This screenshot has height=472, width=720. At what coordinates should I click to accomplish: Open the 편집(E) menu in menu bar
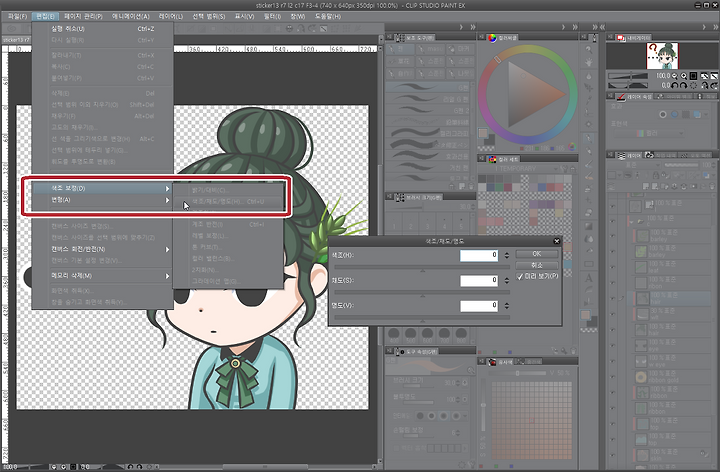click(45, 16)
